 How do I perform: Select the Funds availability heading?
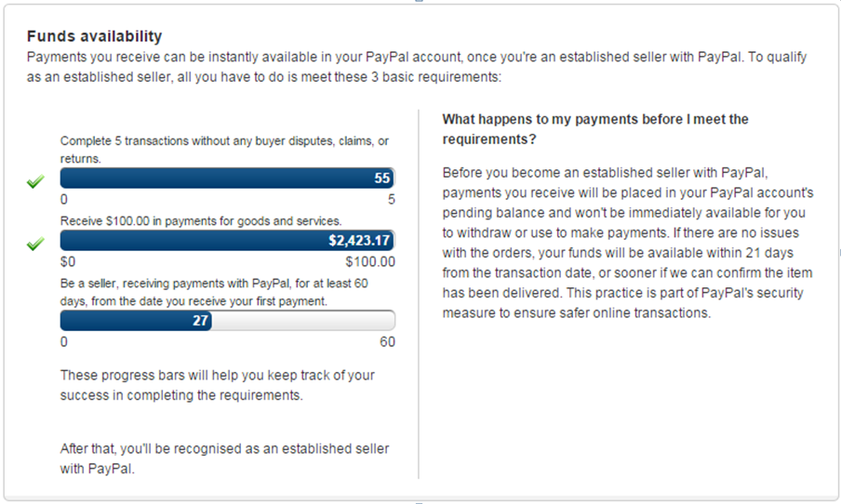click(95, 36)
